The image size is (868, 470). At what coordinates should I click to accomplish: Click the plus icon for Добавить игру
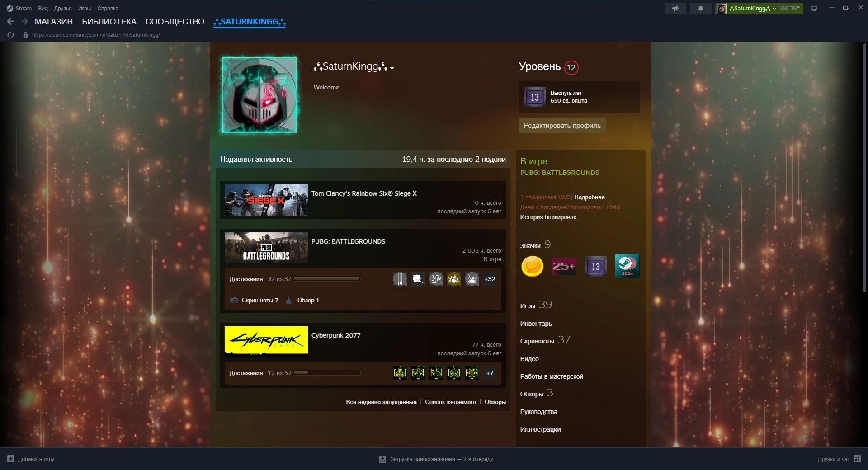pos(11,459)
